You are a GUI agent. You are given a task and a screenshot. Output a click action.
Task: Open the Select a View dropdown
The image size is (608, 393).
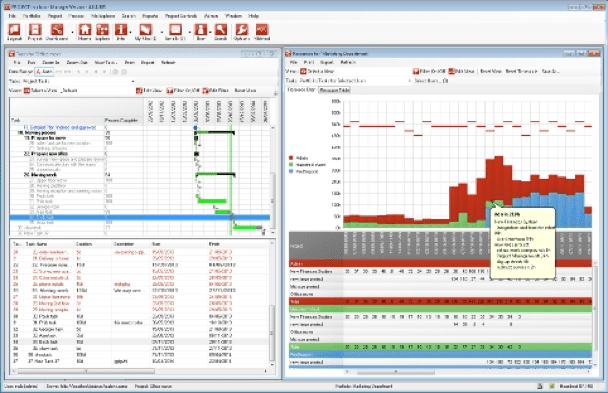click(317, 71)
